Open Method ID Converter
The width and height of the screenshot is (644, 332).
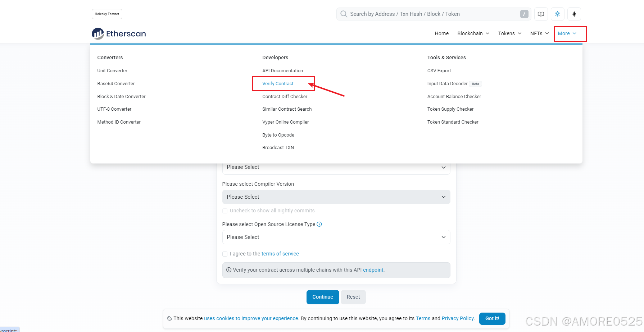[119, 122]
